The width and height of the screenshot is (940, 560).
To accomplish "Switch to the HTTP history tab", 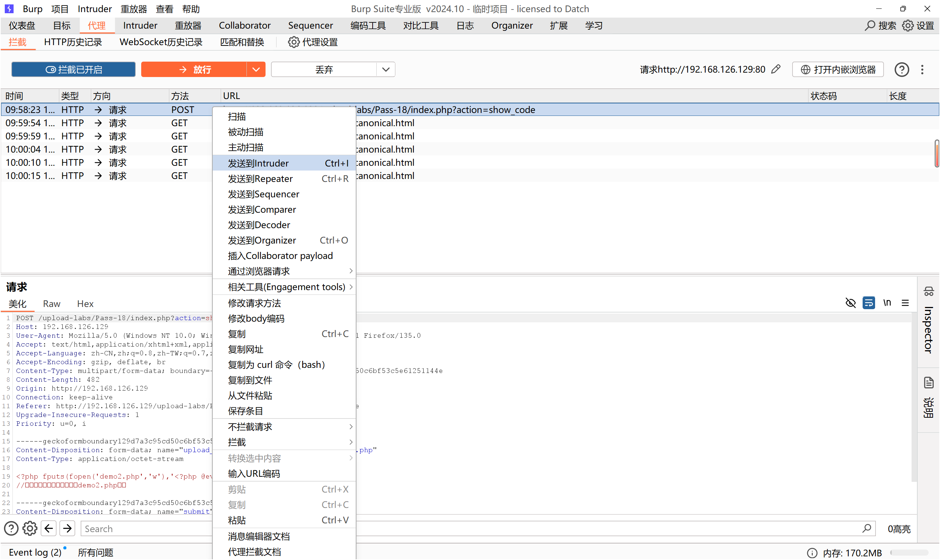I will [73, 42].
